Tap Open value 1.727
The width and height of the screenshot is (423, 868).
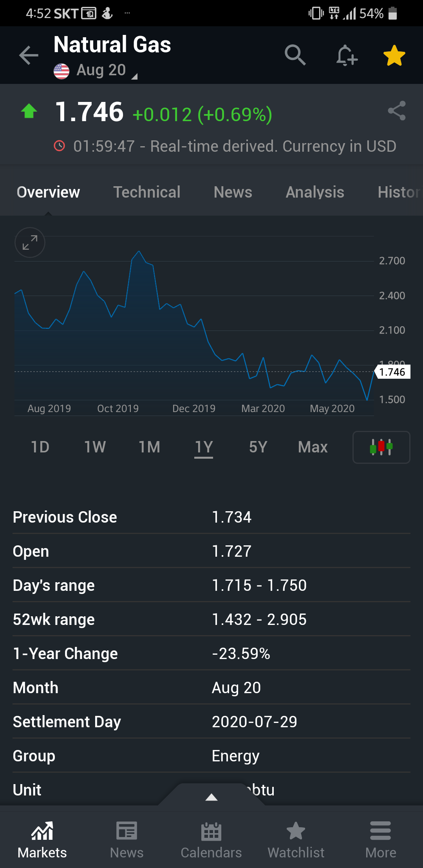232,551
